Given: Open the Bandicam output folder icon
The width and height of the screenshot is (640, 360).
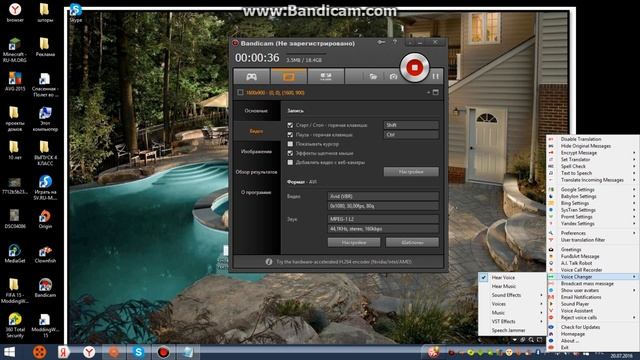Looking at the screenshot, I should click(x=373, y=76).
